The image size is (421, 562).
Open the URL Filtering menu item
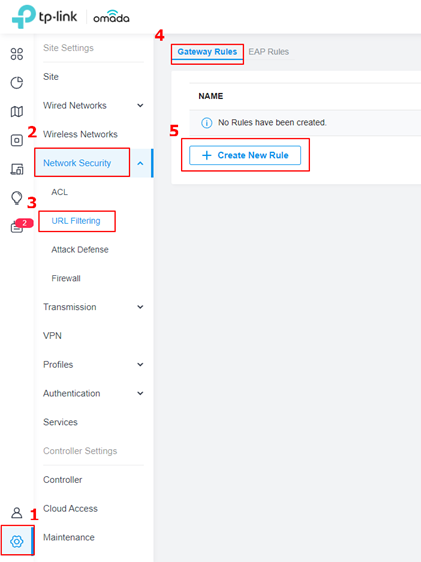click(76, 221)
